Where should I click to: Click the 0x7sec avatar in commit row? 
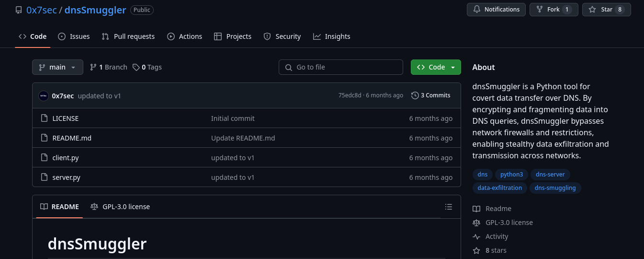pyautogui.click(x=44, y=95)
